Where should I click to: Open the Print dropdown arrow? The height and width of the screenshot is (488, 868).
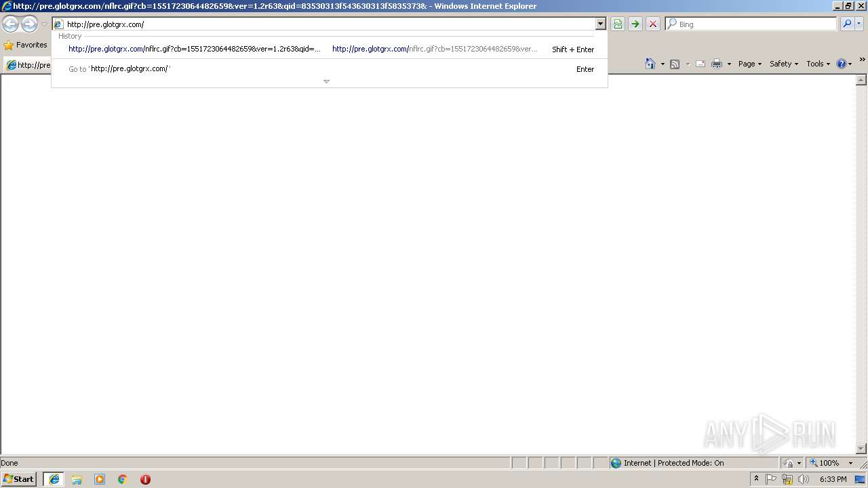[729, 64]
